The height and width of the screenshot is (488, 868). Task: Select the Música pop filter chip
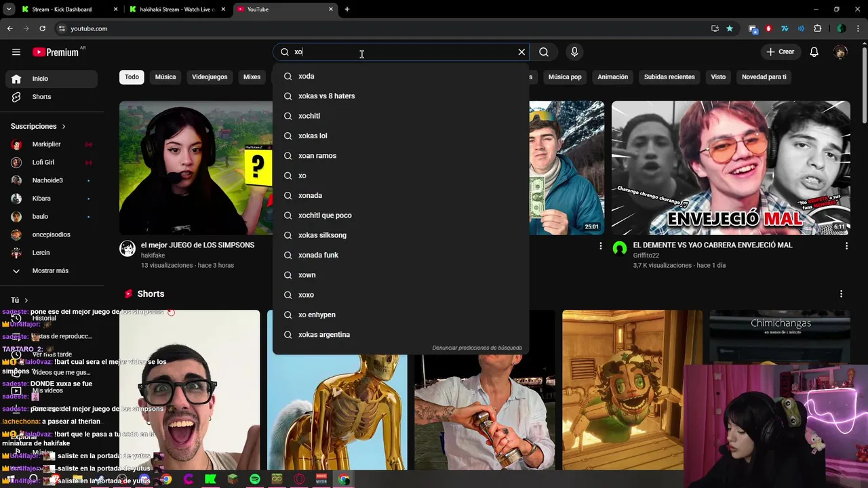565,77
